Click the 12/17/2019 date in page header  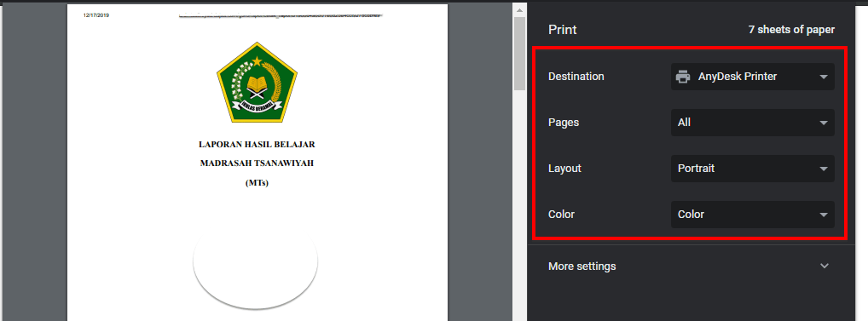(96, 15)
